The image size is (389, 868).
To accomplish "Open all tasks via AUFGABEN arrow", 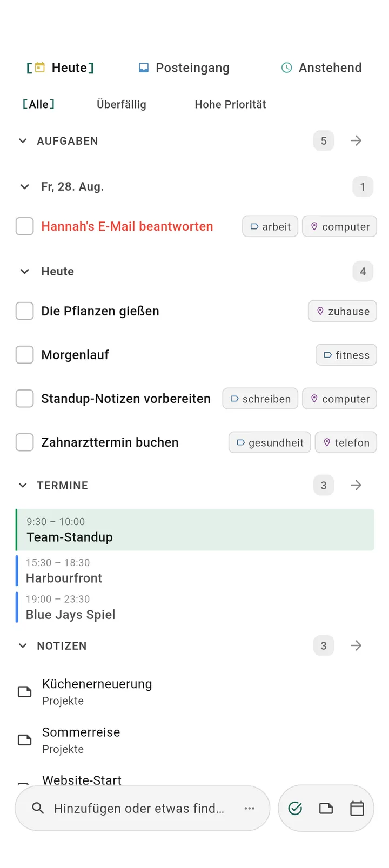I will (356, 141).
